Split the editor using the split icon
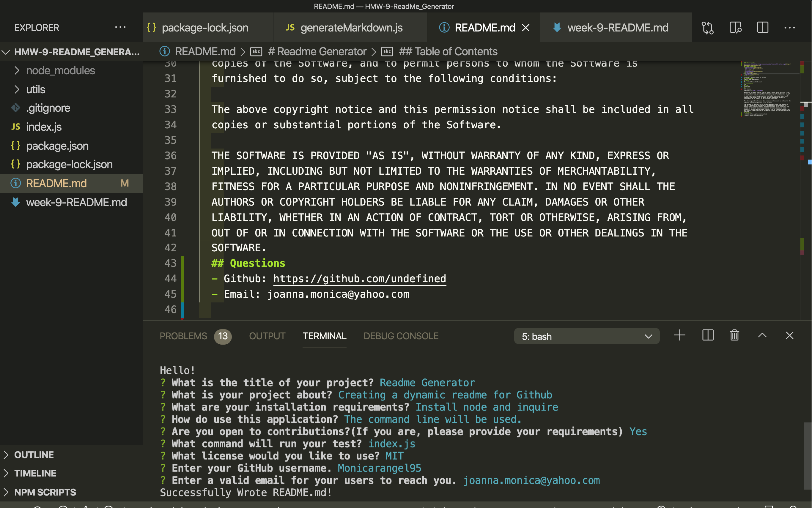812x508 pixels. [763, 28]
